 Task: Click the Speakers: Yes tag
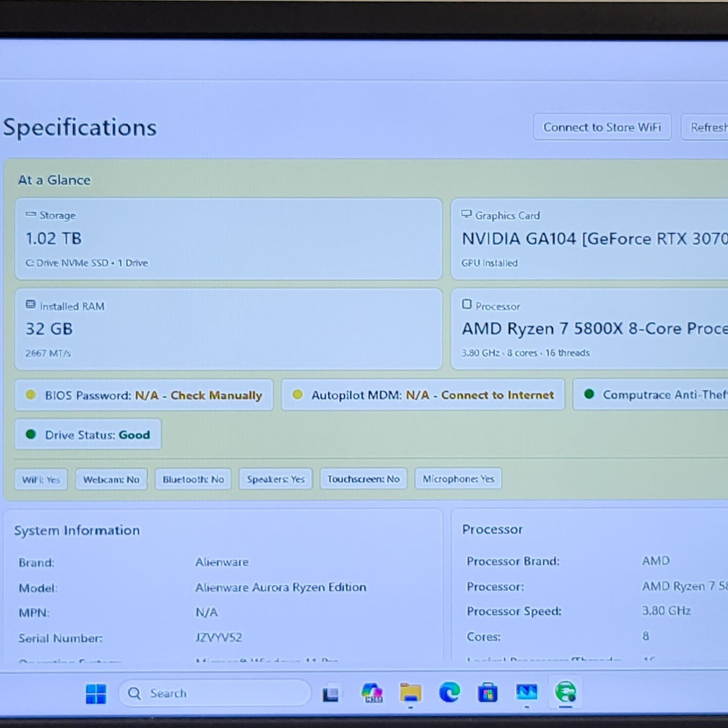coord(275,479)
